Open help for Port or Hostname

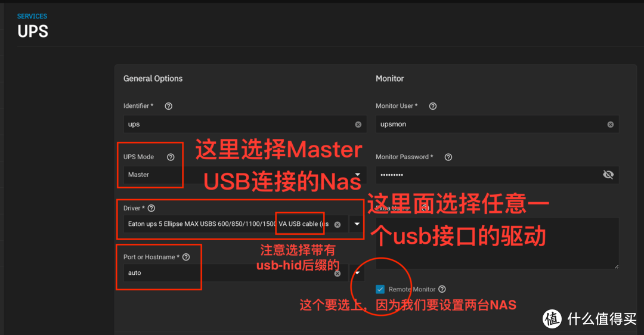(x=186, y=257)
